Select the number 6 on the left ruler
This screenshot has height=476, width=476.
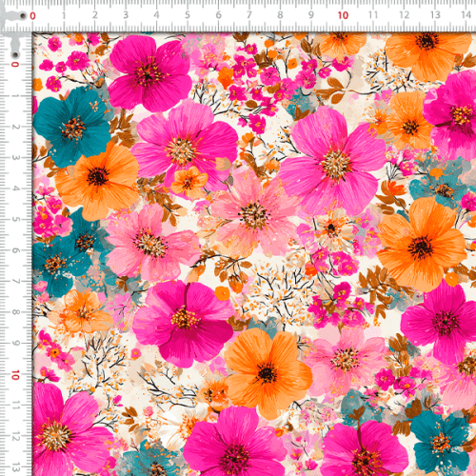pos(15,250)
